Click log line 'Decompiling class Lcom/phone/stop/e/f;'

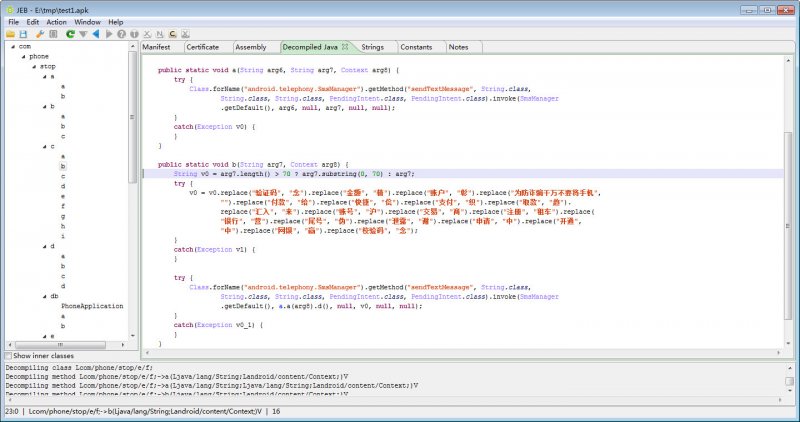tap(79, 368)
